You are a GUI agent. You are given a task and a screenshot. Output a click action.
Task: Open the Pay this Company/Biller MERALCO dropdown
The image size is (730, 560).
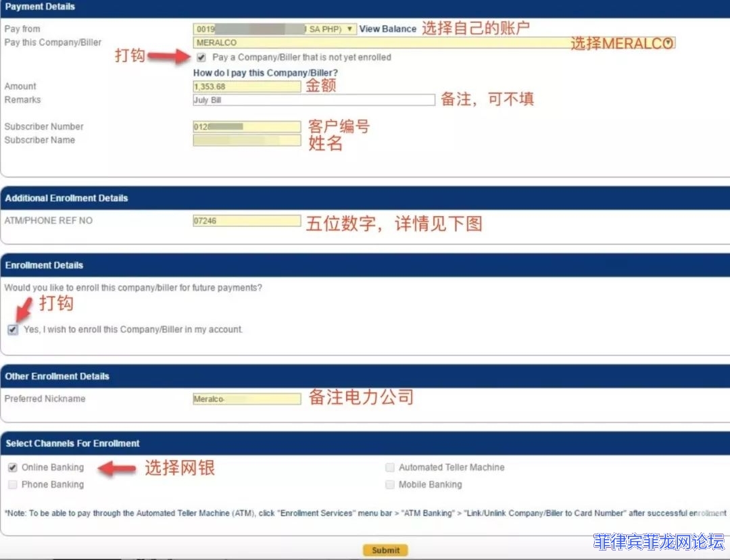click(x=434, y=43)
